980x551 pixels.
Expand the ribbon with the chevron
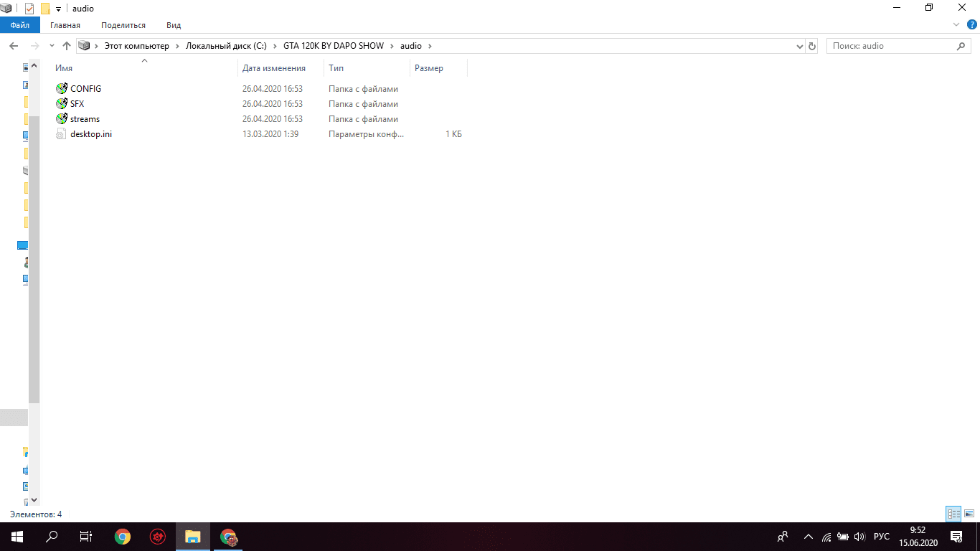pyautogui.click(x=956, y=25)
